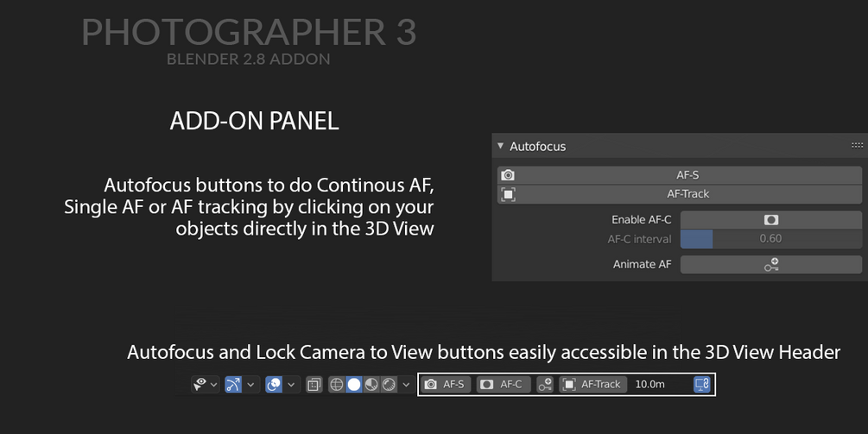Click the Animate AF key icon in the header

(544, 384)
